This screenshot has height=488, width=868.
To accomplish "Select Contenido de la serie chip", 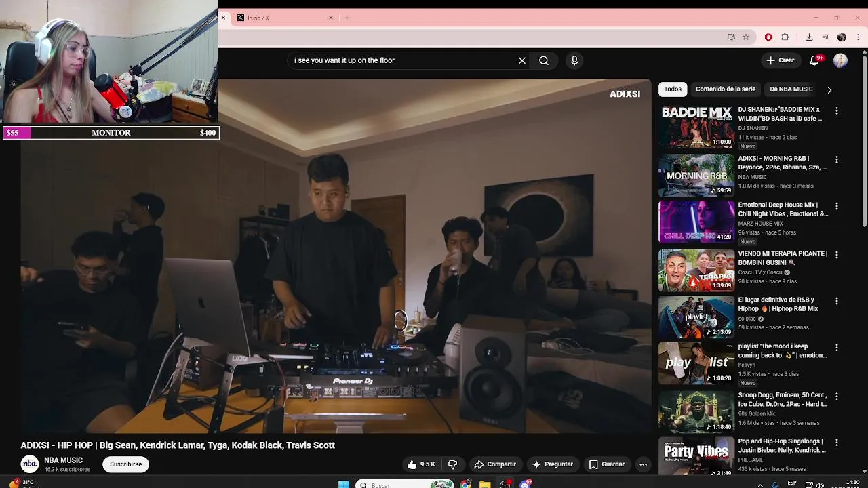I will (x=726, y=89).
